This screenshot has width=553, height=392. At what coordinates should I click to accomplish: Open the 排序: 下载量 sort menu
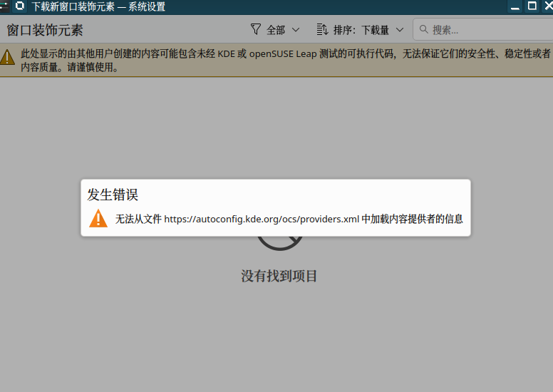coord(360,30)
